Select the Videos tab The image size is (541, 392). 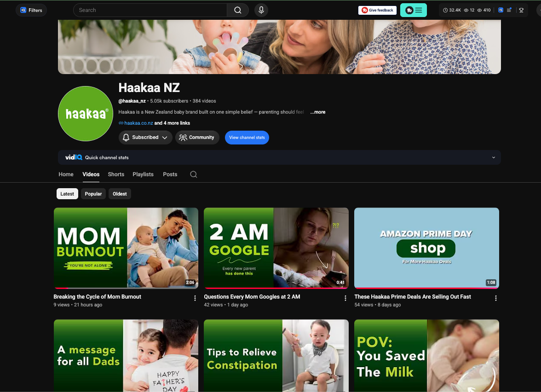(91, 174)
